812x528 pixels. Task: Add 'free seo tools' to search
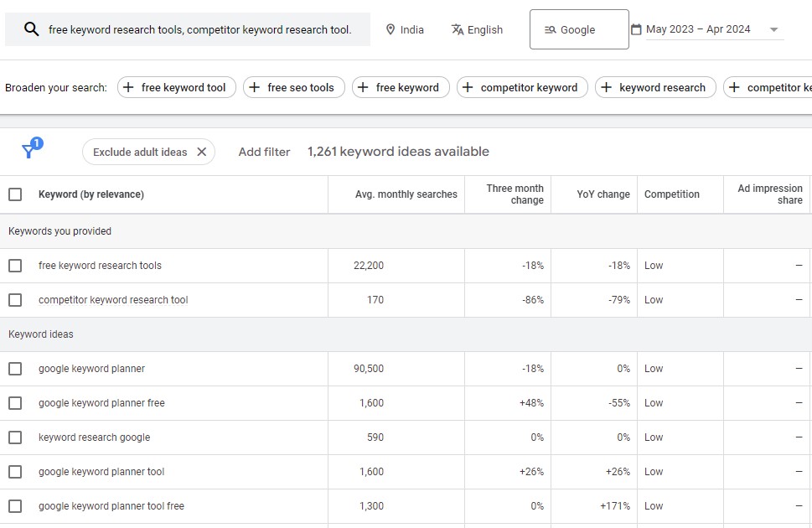[293, 87]
